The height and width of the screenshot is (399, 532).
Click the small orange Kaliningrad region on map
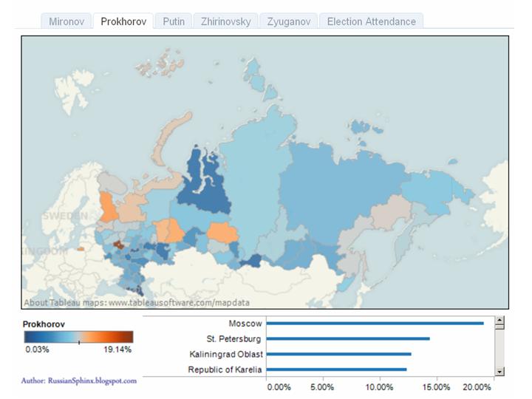click(x=81, y=249)
